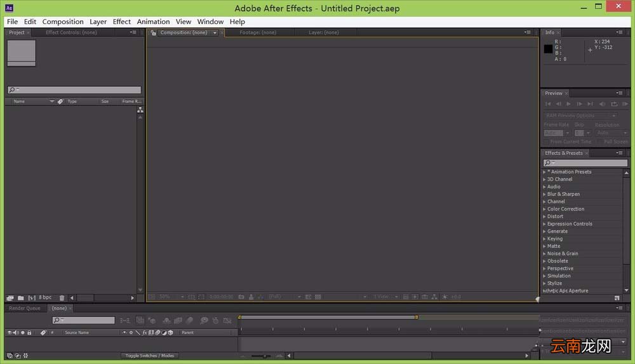Expand the Color Correction category
The image size is (635, 364).
544,209
